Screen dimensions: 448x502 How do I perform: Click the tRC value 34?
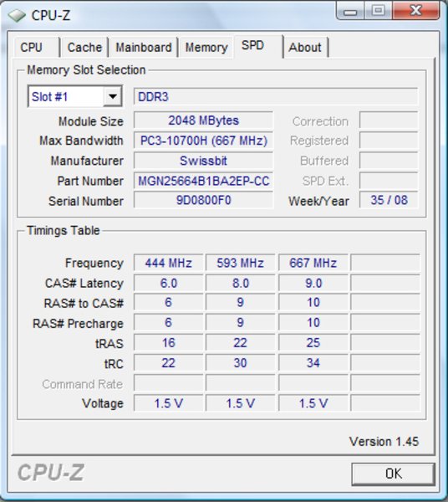[x=313, y=363]
